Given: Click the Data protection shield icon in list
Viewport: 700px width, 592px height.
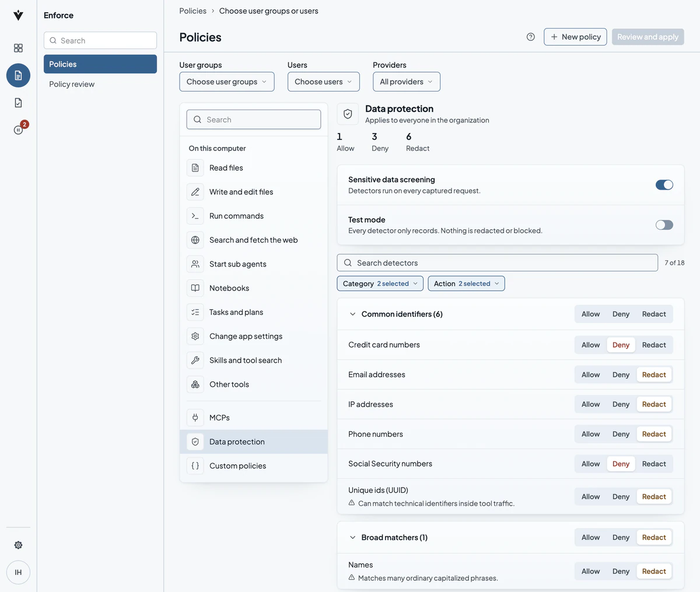Looking at the screenshot, I should [195, 442].
